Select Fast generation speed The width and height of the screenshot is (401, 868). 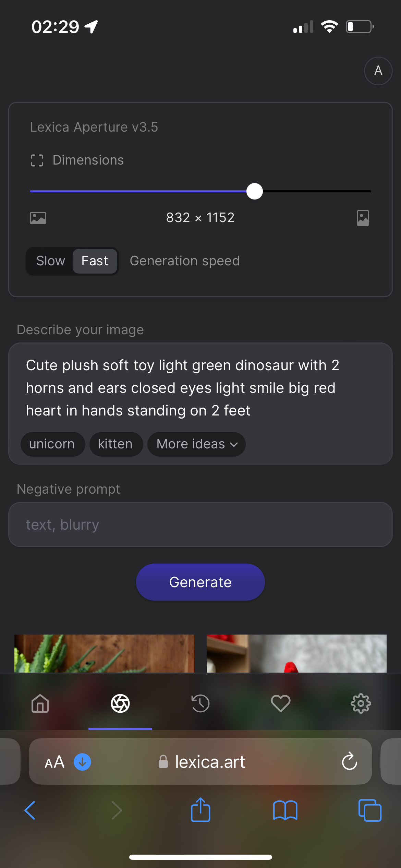click(x=95, y=261)
